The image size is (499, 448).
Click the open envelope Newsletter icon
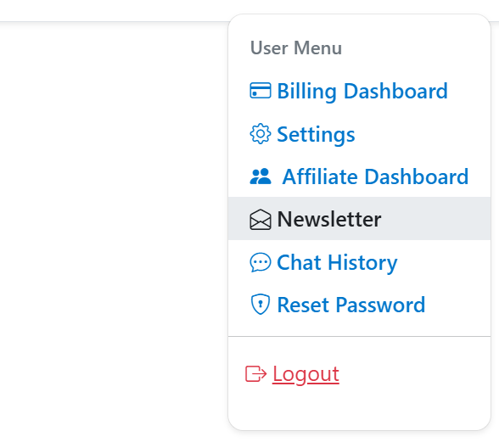(x=261, y=220)
